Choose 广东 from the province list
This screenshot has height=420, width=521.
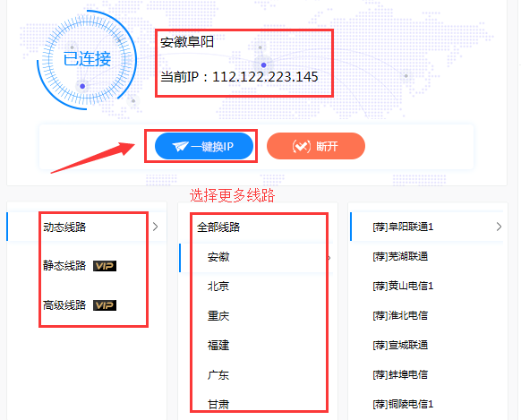(218, 375)
